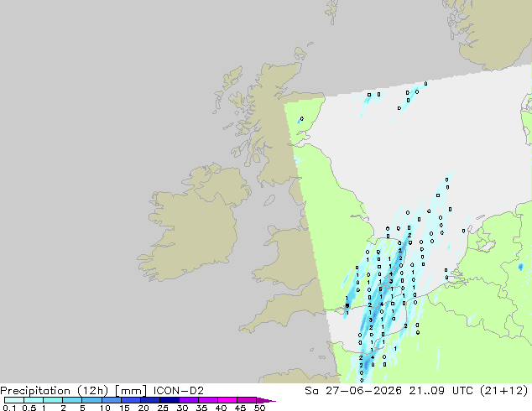Click the 5–10 mm legend color swatch

91,400
